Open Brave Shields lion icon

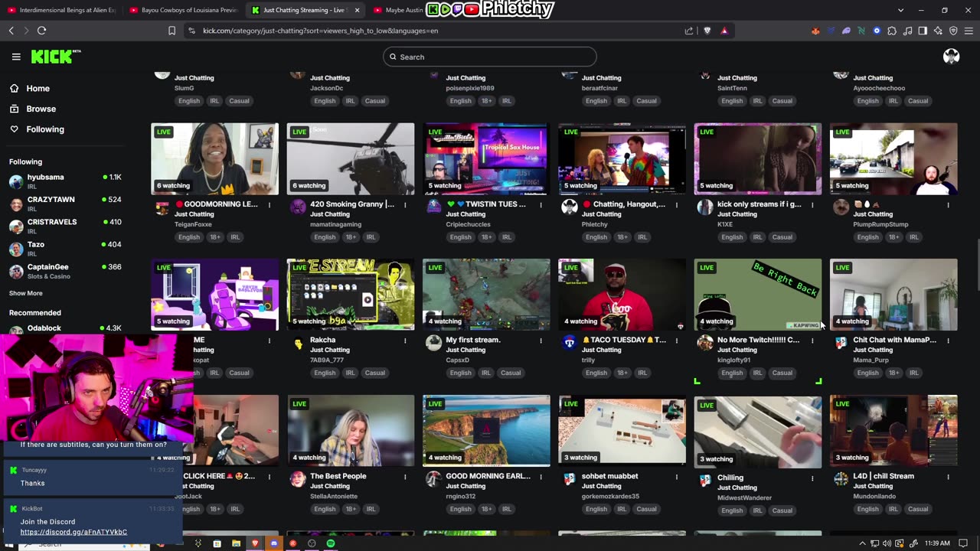(x=707, y=31)
